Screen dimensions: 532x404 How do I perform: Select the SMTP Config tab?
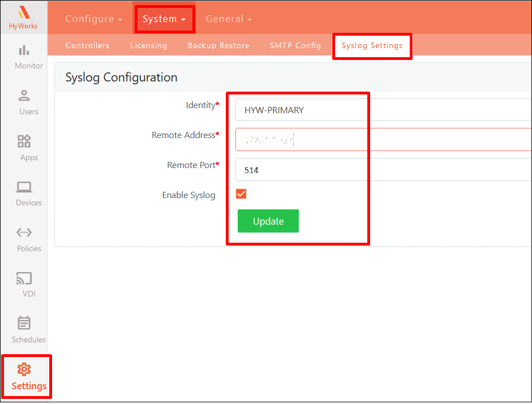point(295,45)
